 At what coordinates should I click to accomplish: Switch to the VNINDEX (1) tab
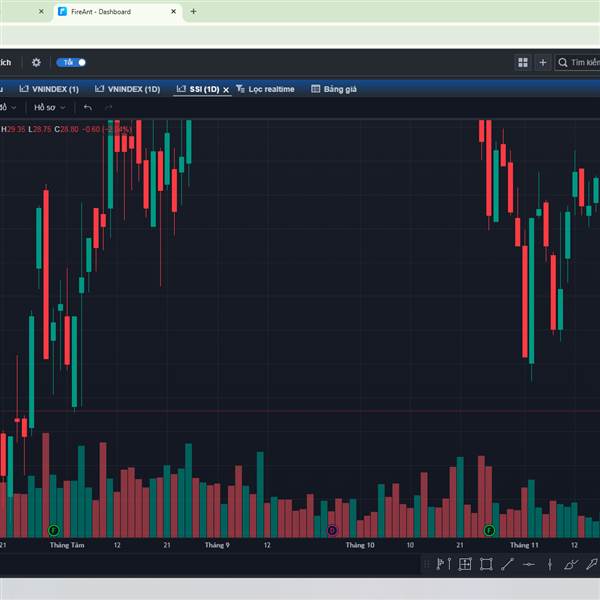click(49, 89)
